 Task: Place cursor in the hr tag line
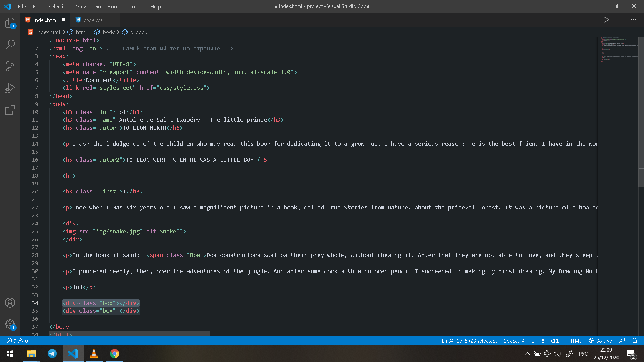point(69,176)
